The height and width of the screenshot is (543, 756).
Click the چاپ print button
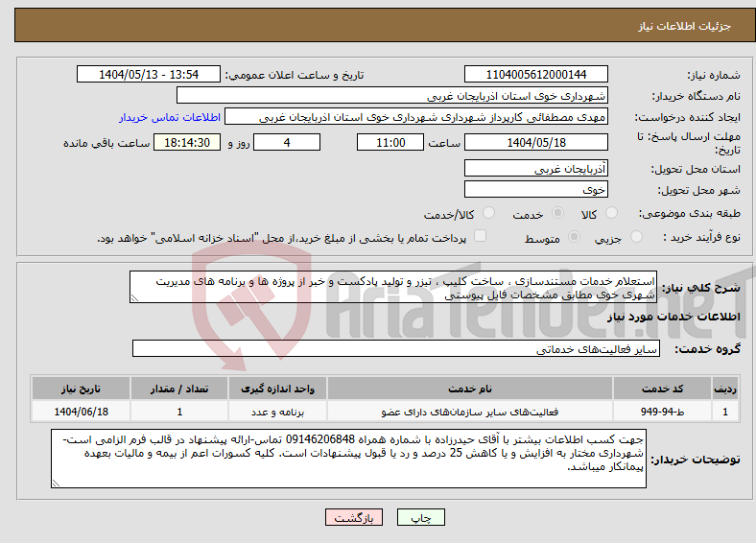[x=421, y=517]
